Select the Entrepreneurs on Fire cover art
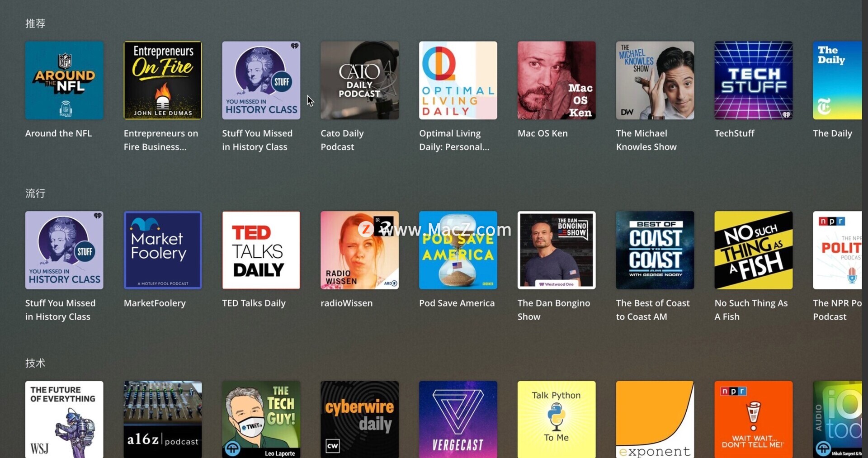Image resolution: width=868 pixels, height=458 pixels. tap(163, 80)
